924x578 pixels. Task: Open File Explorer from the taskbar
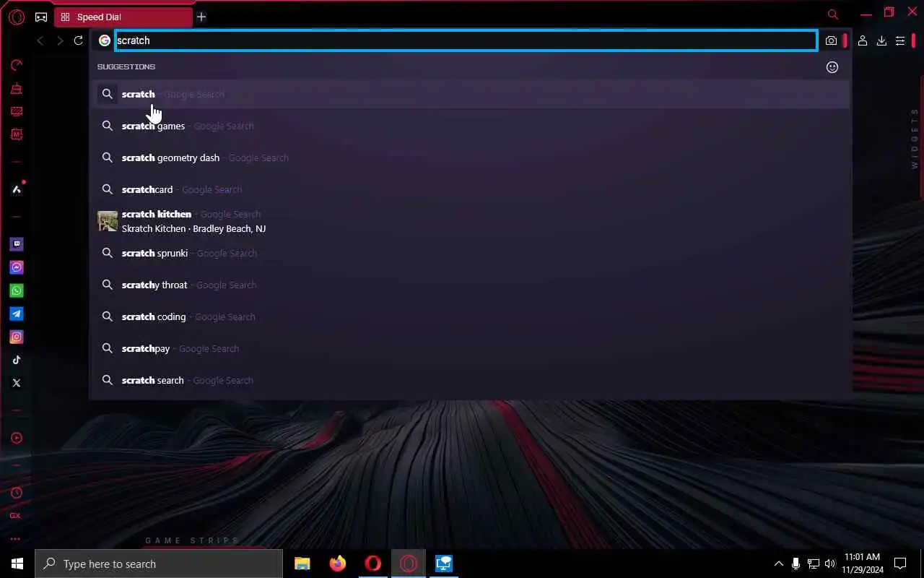(x=302, y=564)
